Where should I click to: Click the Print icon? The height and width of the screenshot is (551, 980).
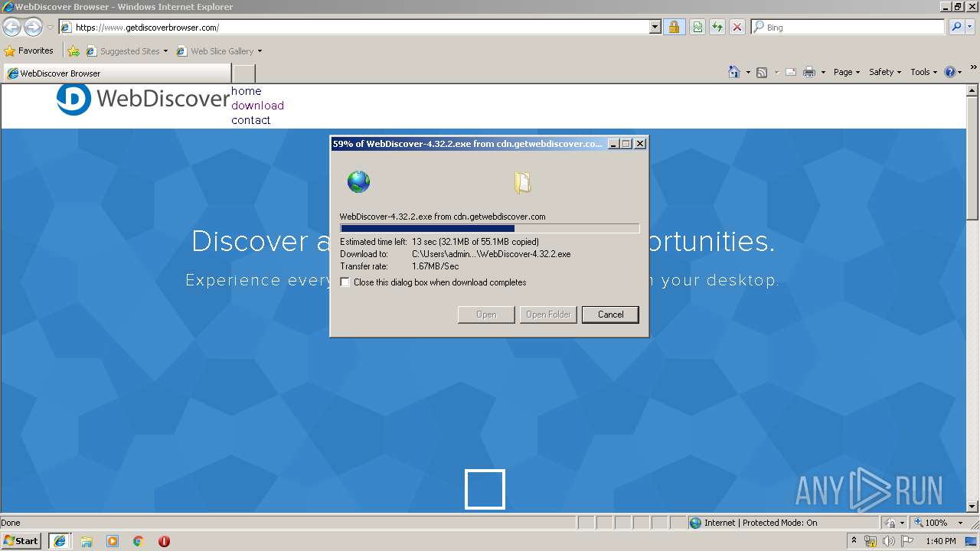point(809,72)
